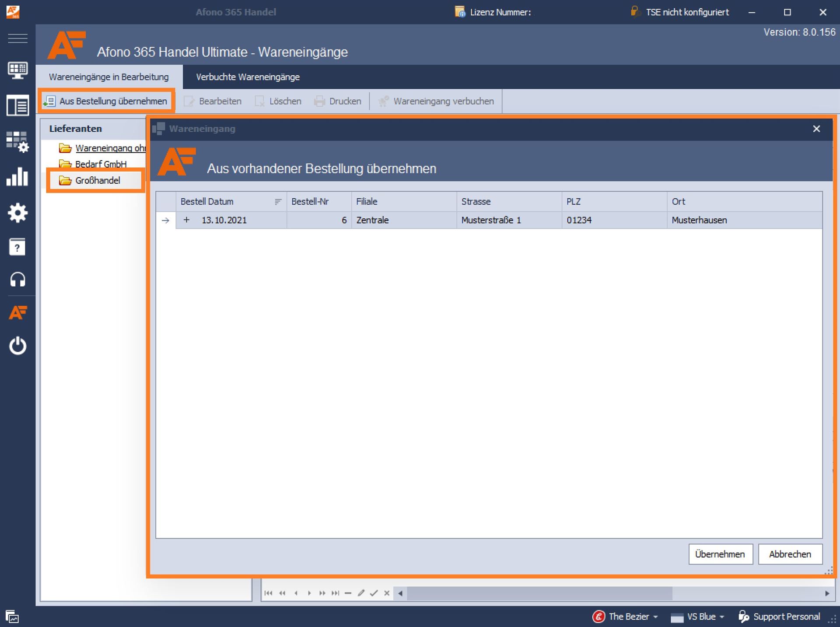Open the help question mark icon
The image size is (840, 627).
coord(17,247)
